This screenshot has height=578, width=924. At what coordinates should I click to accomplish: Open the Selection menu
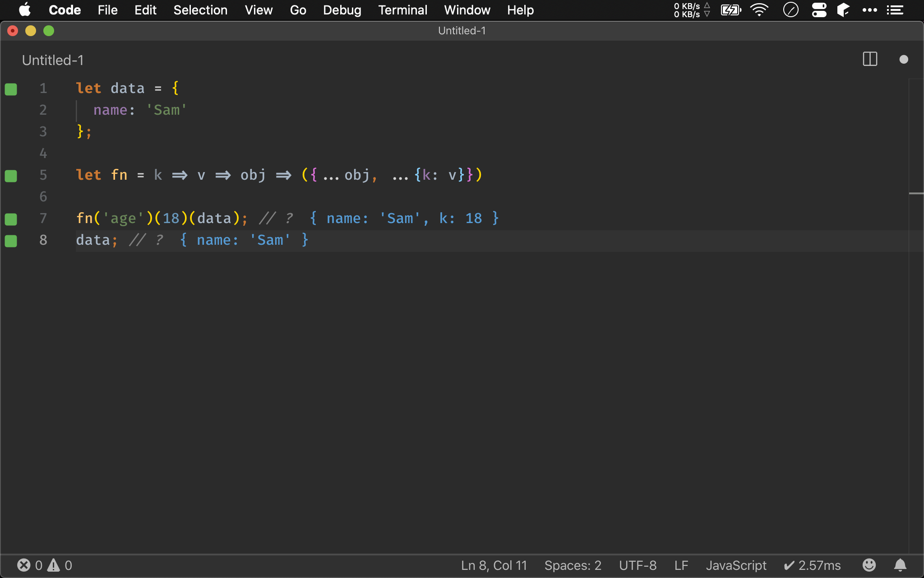(x=200, y=10)
